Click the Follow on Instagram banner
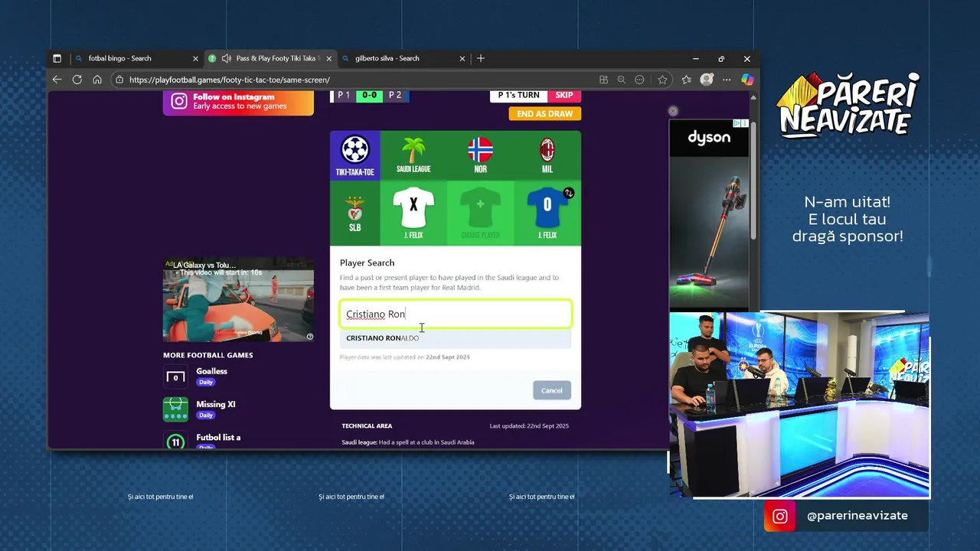The height and width of the screenshot is (551, 980). pyautogui.click(x=238, y=103)
